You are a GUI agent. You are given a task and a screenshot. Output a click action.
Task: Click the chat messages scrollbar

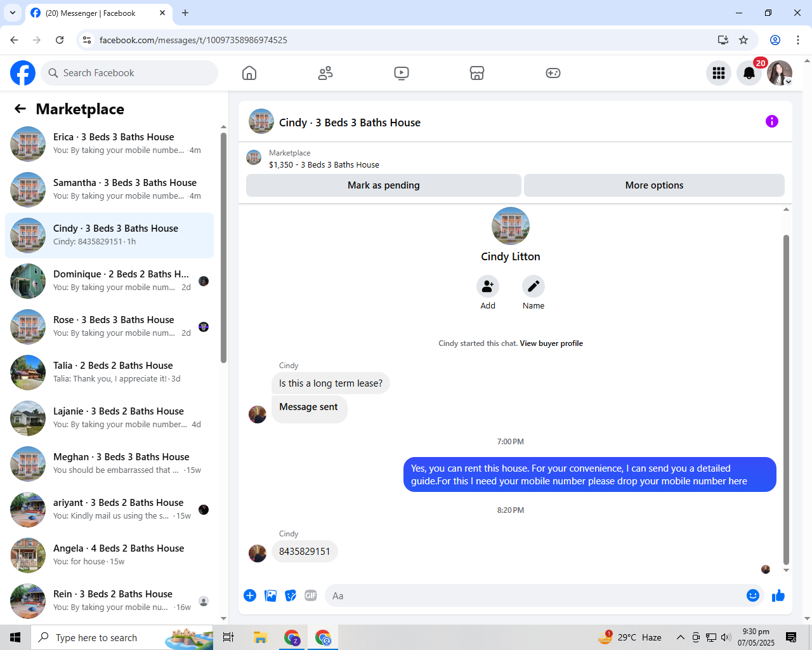[786, 400]
